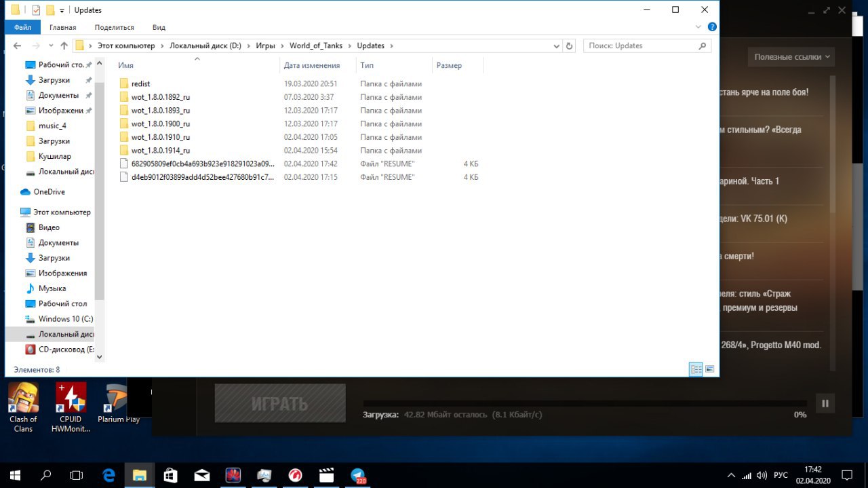Open Кушилар folder in navigation pane
The image size is (868, 488).
(x=54, y=156)
